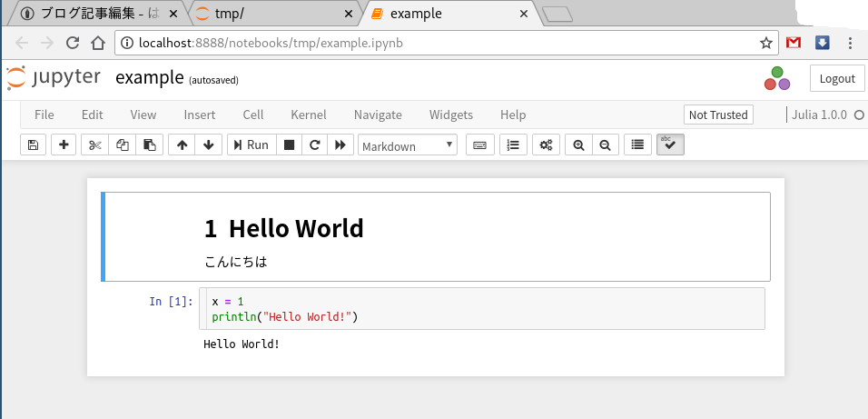View site information icon in address bar
The height and width of the screenshot is (419, 868).
tap(127, 43)
